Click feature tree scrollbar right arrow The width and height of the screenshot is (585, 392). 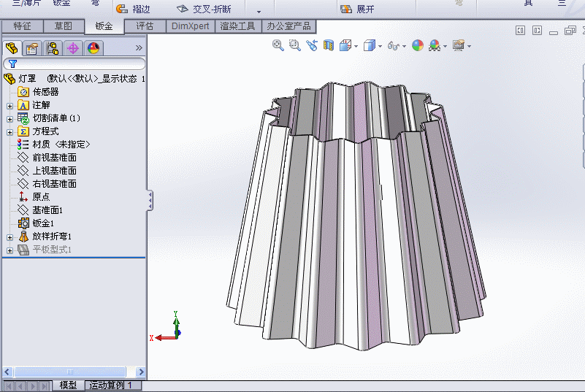(x=141, y=372)
